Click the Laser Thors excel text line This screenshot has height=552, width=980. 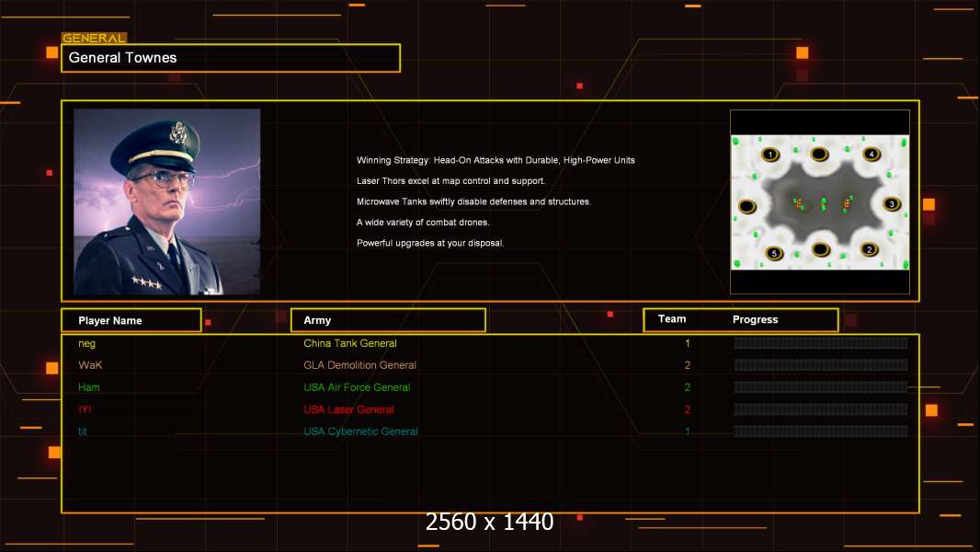[x=450, y=181]
